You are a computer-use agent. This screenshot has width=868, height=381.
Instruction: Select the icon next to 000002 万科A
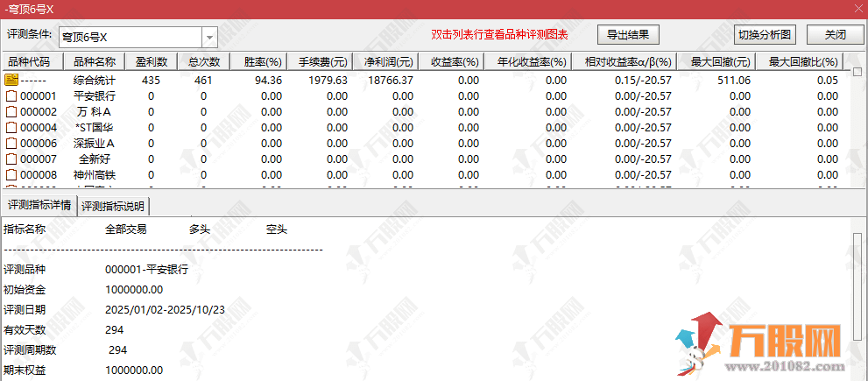point(11,112)
